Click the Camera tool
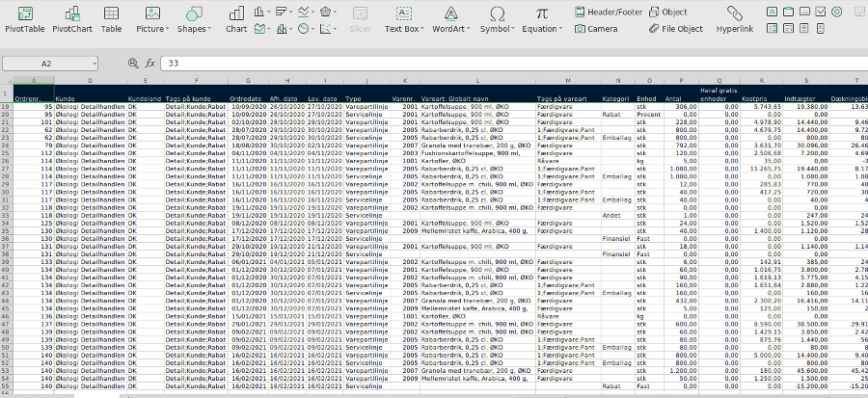The image size is (868, 398). tap(595, 29)
